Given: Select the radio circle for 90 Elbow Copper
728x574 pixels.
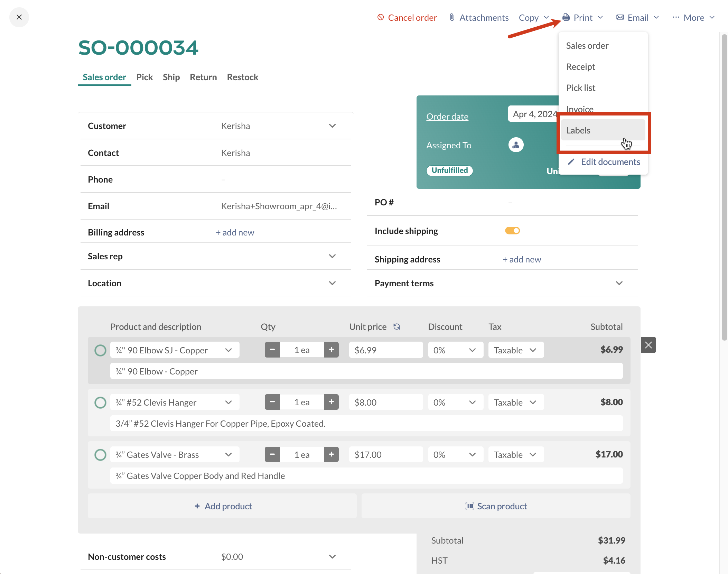Looking at the screenshot, I should pos(100,350).
